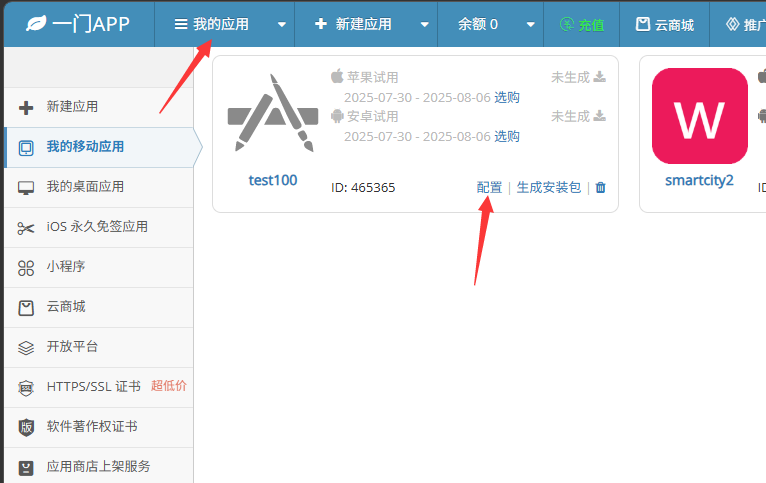This screenshot has height=483, width=766.
Task: Click the trash icon on test100 card
Action: [601, 187]
